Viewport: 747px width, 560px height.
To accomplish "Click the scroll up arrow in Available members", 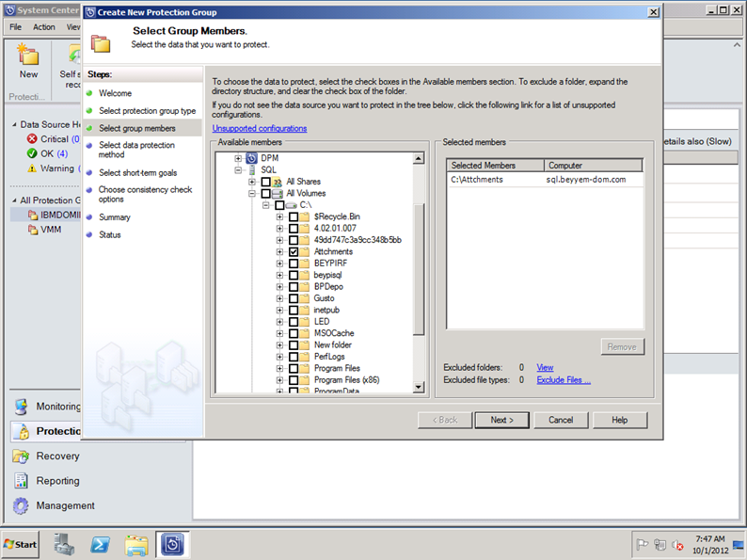I will (x=419, y=158).
